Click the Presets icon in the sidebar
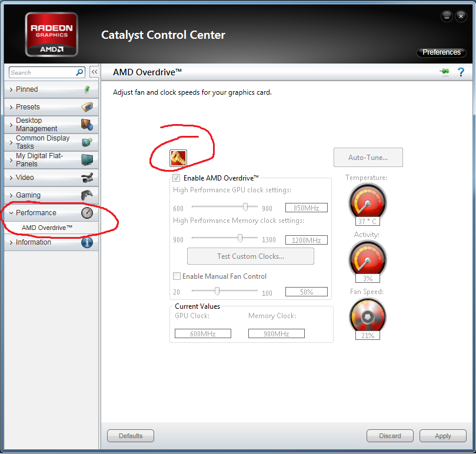476x454 pixels. click(87, 107)
